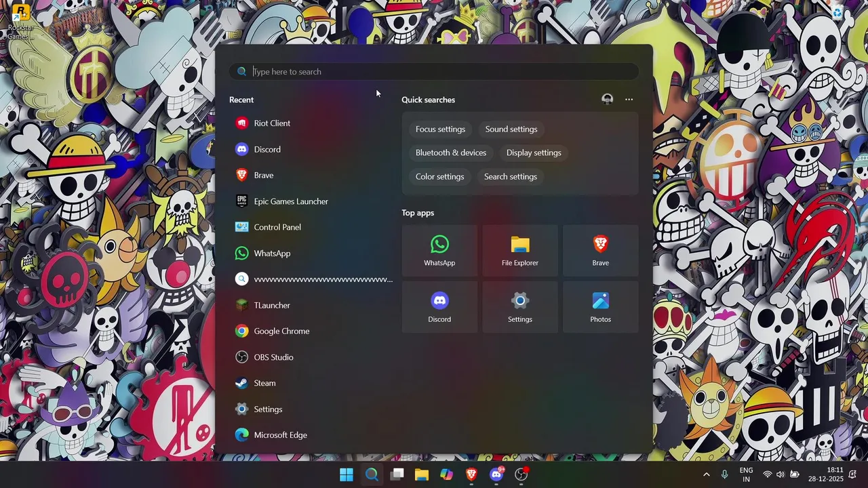The image size is (868, 488).
Task: Select the Rockstar Games desktop icon
Action: point(21,21)
